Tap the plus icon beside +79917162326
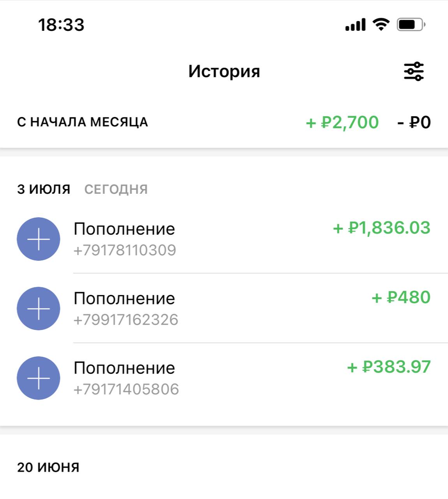This screenshot has width=448, height=499. point(39,308)
